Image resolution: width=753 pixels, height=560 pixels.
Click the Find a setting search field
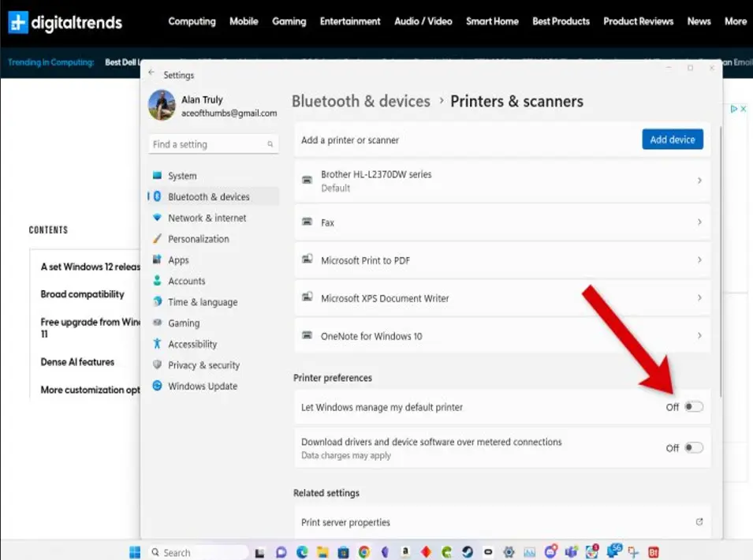pyautogui.click(x=214, y=144)
